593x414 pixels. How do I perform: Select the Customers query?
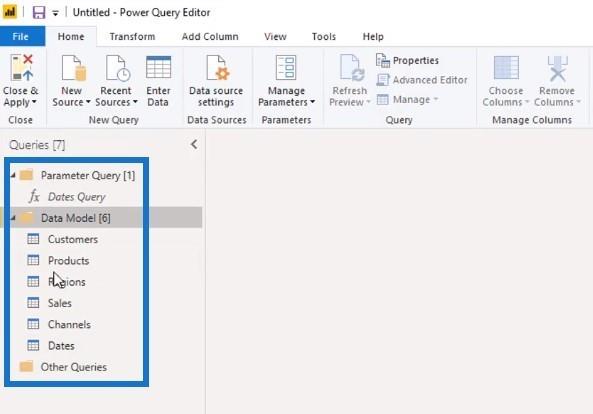click(73, 239)
